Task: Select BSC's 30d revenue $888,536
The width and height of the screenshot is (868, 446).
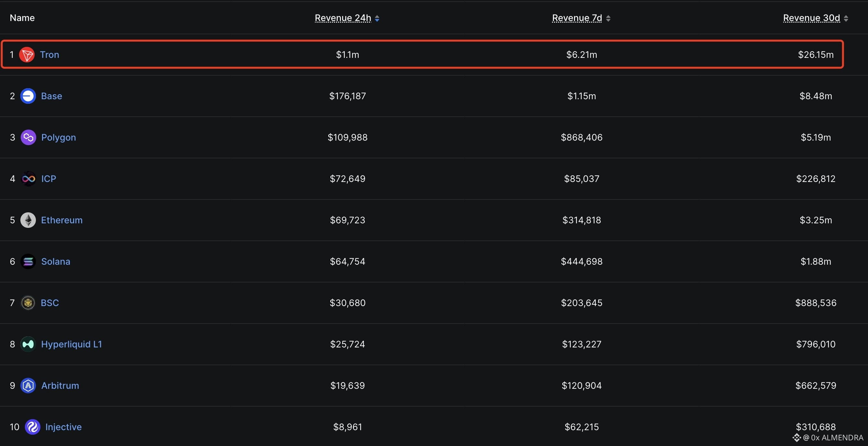Action: tap(816, 303)
